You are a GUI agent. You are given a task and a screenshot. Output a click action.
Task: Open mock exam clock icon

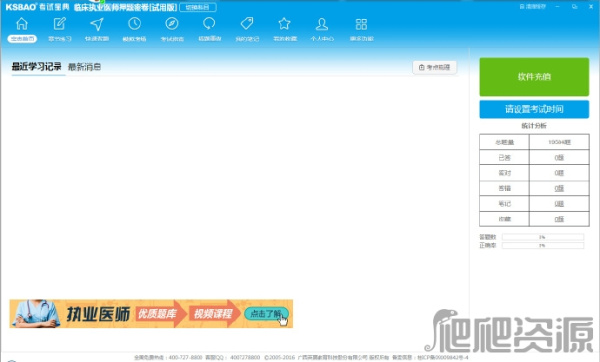coord(134,24)
